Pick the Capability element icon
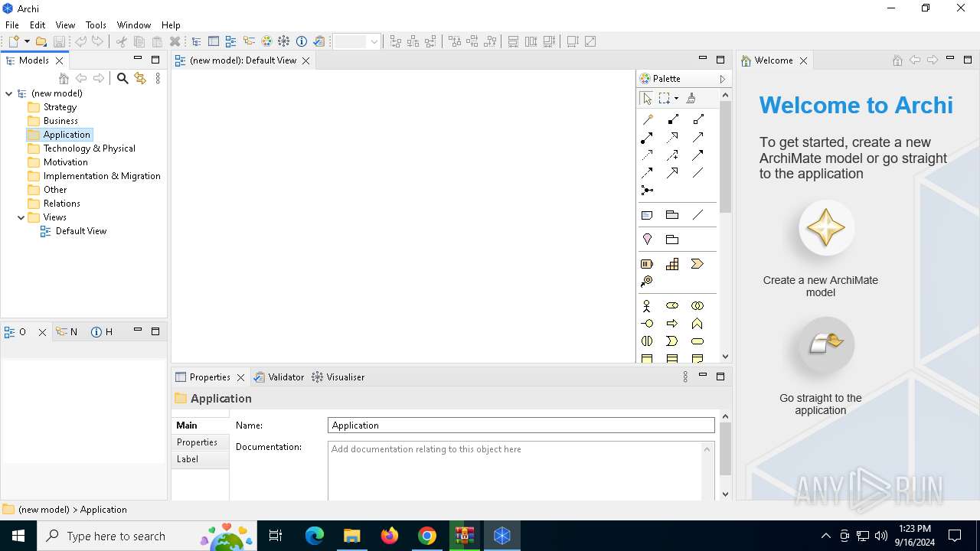The height and width of the screenshot is (551, 980). coord(672,264)
